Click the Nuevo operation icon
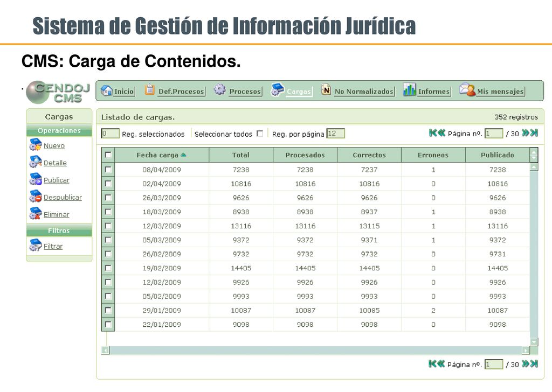 coord(35,145)
